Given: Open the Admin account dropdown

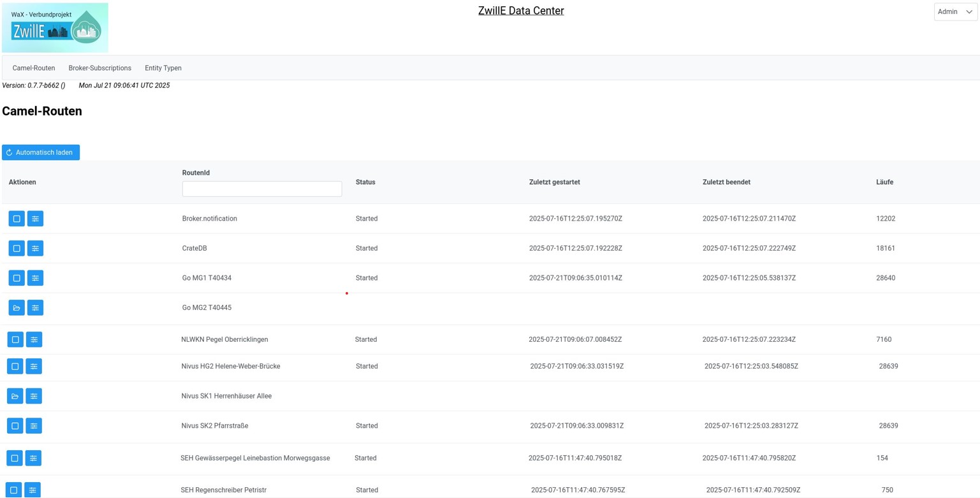Looking at the screenshot, I should [x=954, y=11].
